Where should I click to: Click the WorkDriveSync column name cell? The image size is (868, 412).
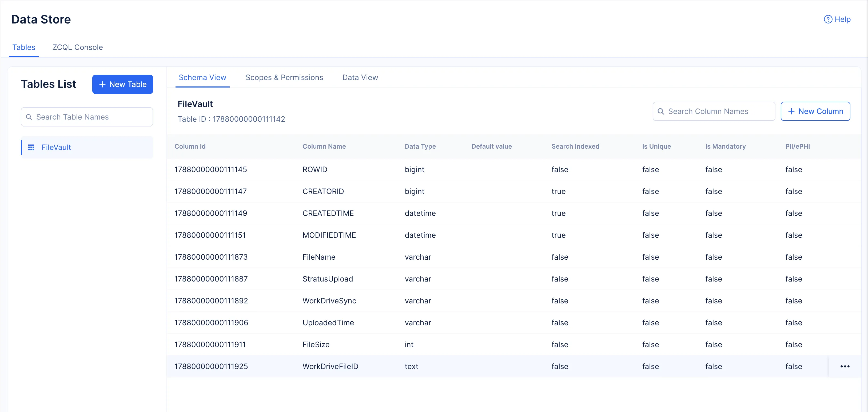click(x=329, y=301)
